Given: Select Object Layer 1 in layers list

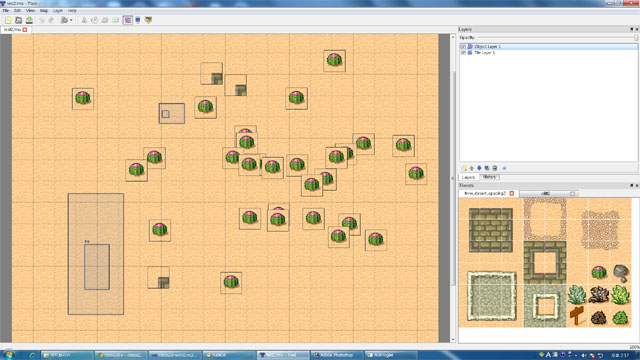Looking at the screenshot, I should pos(549,47).
